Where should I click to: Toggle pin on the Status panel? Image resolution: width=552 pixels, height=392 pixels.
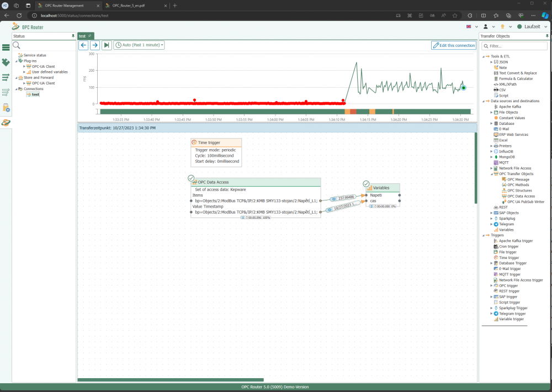[73, 36]
